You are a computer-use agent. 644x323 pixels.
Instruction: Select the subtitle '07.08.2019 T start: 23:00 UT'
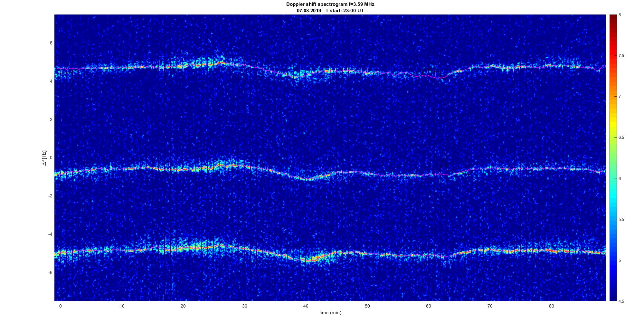pos(330,11)
